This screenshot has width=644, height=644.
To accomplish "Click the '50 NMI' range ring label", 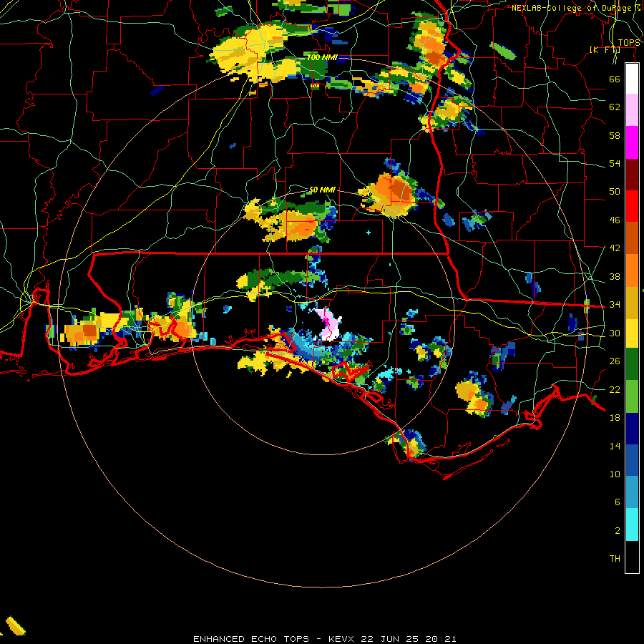I will pos(322,190).
